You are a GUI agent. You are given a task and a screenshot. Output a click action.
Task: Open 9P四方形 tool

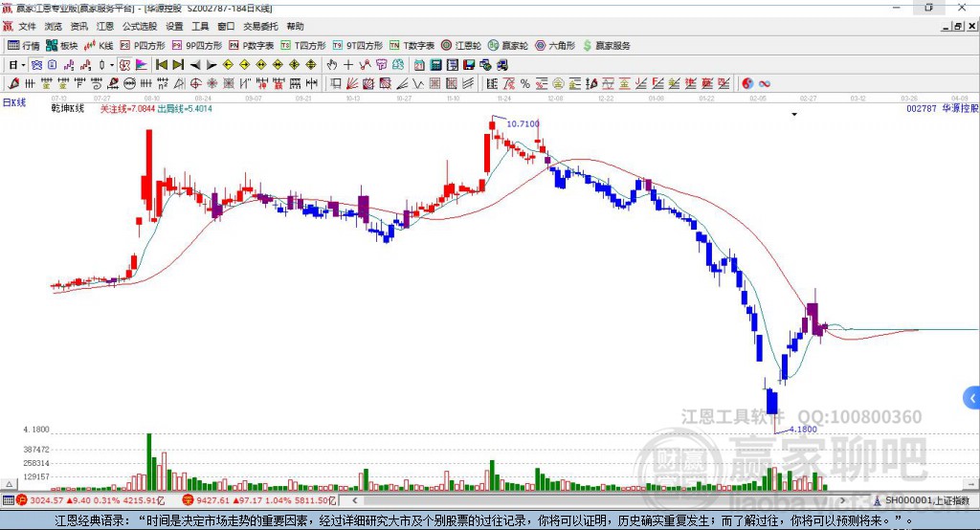point(197,46)
